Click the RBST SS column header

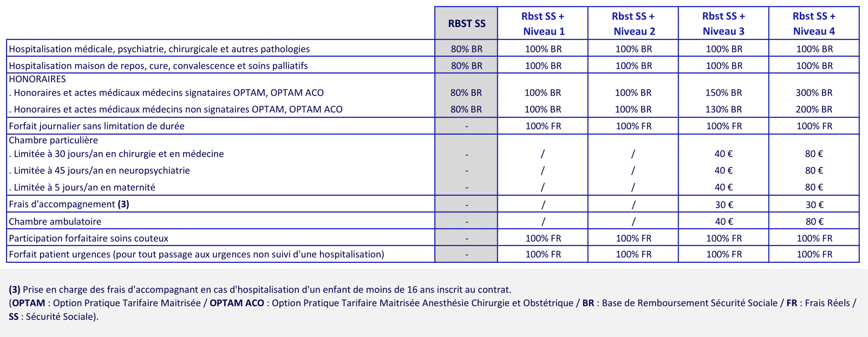(466, 24)
